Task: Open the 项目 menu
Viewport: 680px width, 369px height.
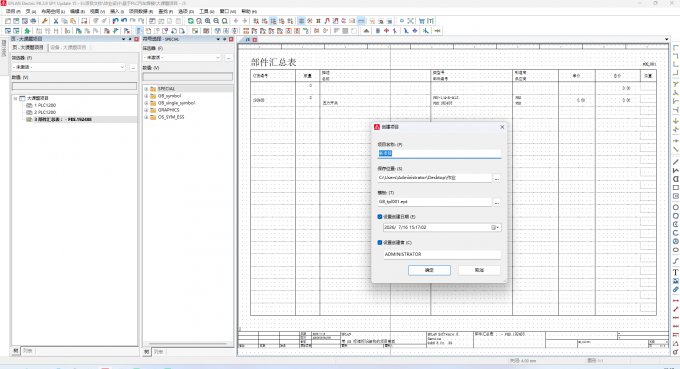Action: [13, 11]
